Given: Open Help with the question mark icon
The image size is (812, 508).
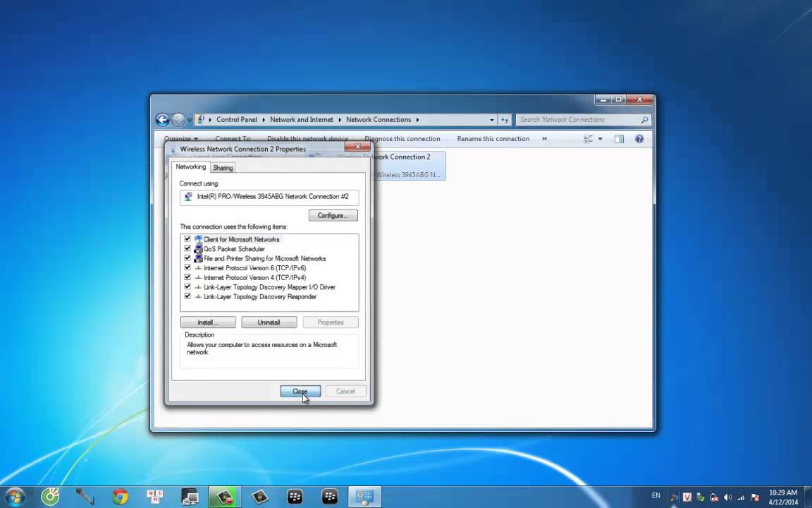Looking at the screenshot, I should click(x=639, y=139).
